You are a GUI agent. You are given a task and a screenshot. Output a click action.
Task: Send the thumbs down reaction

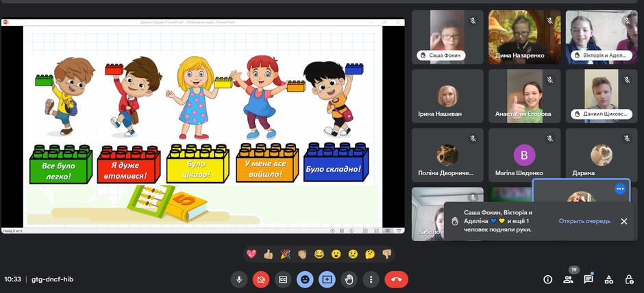point(386,254)
